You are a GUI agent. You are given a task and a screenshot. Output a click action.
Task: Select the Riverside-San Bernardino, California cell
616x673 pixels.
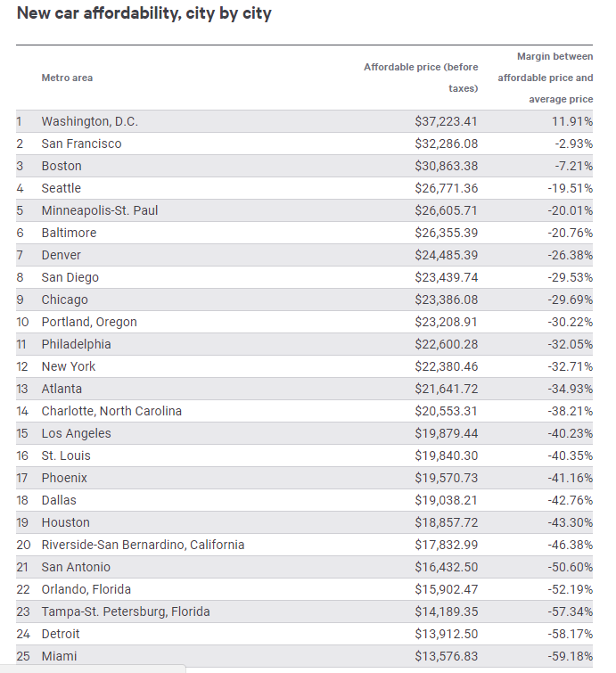coord(143,545)
